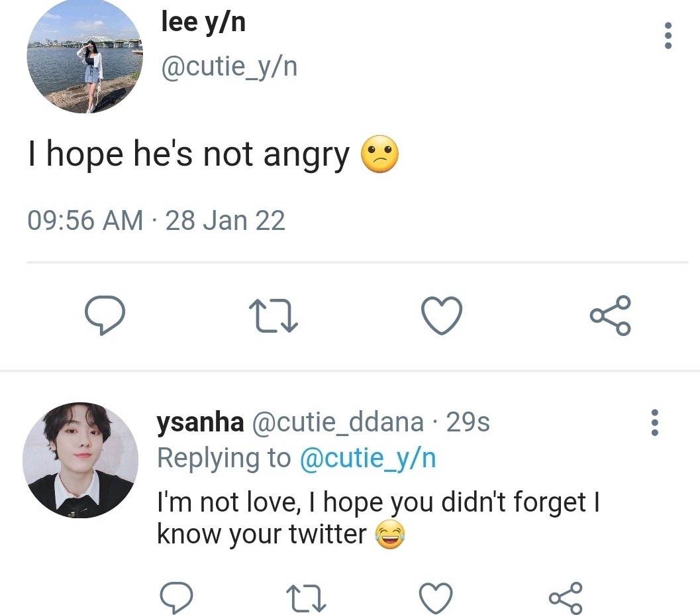Share ysanha's reply
The height and width of the screenshot is (615, 700).
(x=566, y=598)
